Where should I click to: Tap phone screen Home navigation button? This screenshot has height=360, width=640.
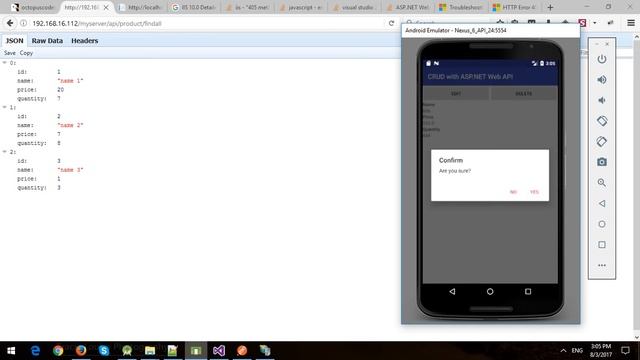[490, 291]
